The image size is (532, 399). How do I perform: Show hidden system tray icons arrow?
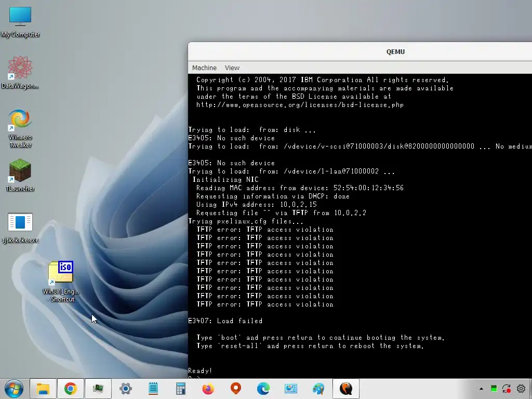click(481, 389)
